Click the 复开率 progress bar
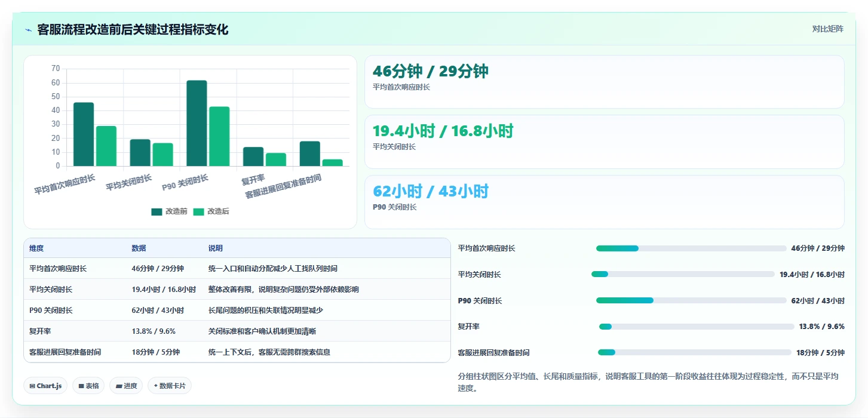The image size is (868, 418). click(697, 327)
